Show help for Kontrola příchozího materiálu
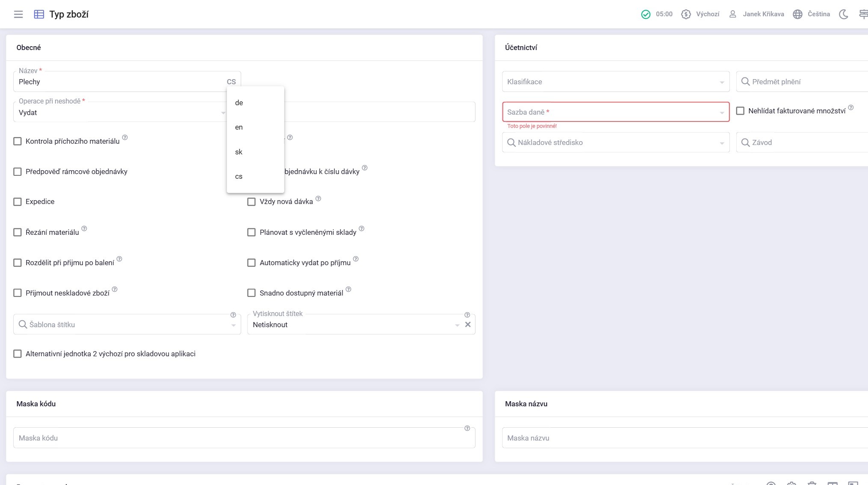This screenshot has width=868, height=485. [x=125, y=137]
